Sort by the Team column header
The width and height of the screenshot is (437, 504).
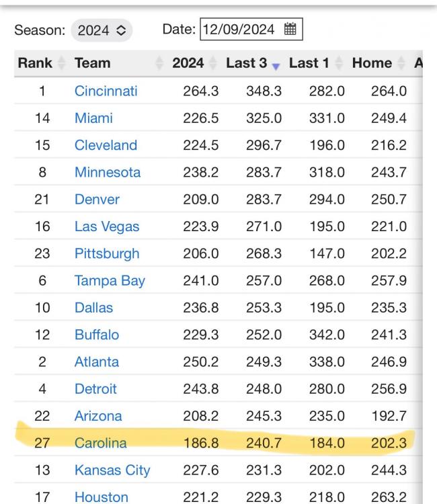[x=93, y=63]
